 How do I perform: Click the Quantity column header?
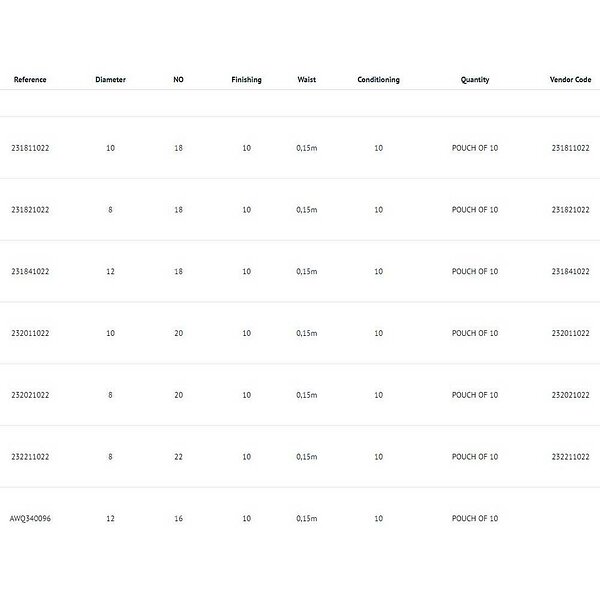tap(475, 80)
